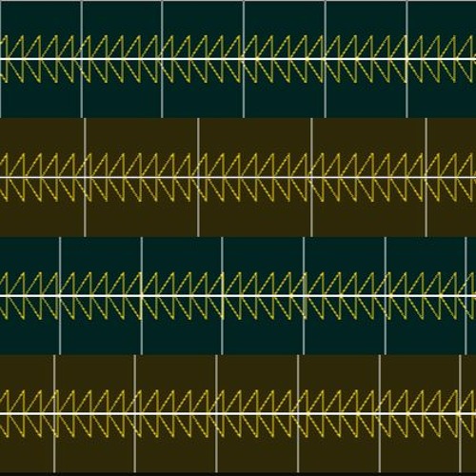This screenshot has height=476, width=476.
Task: Click the white center line of bottom brown track
Action: point(238,413)
